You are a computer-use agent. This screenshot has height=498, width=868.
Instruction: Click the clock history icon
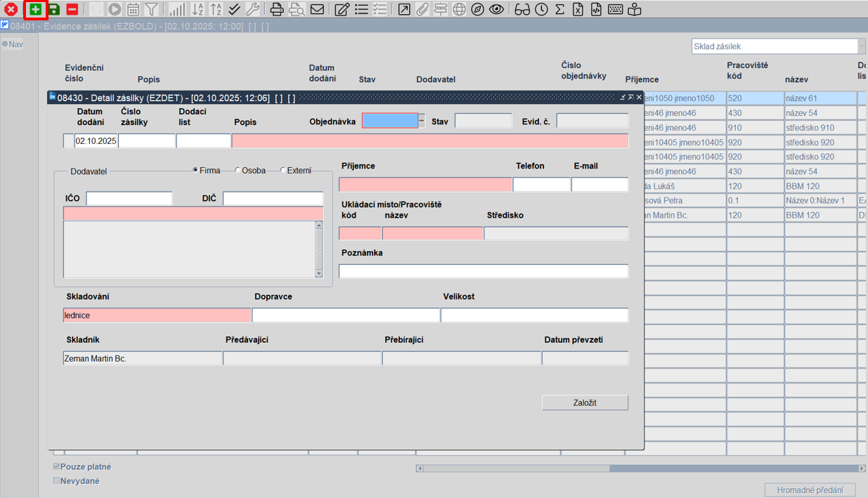(541, 10)
